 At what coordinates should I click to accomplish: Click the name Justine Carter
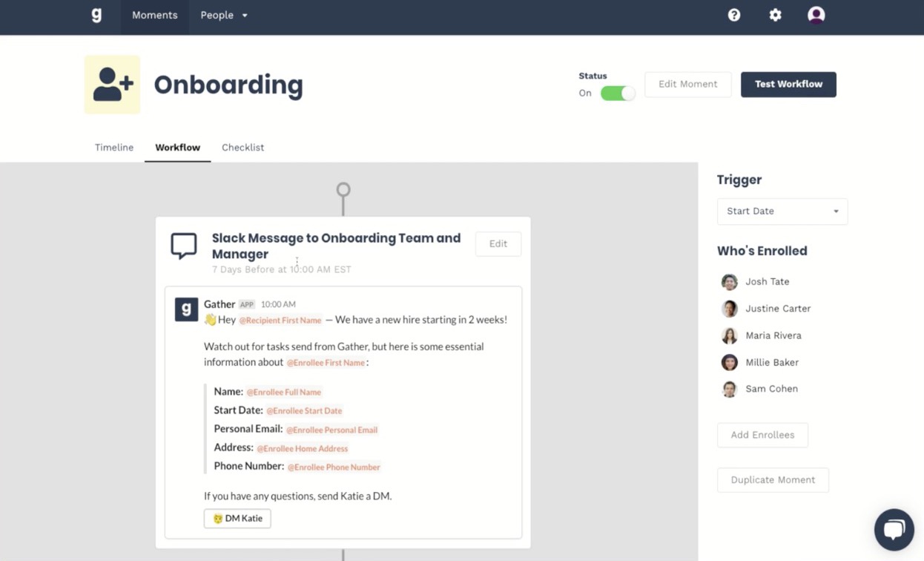pos(778,309)
